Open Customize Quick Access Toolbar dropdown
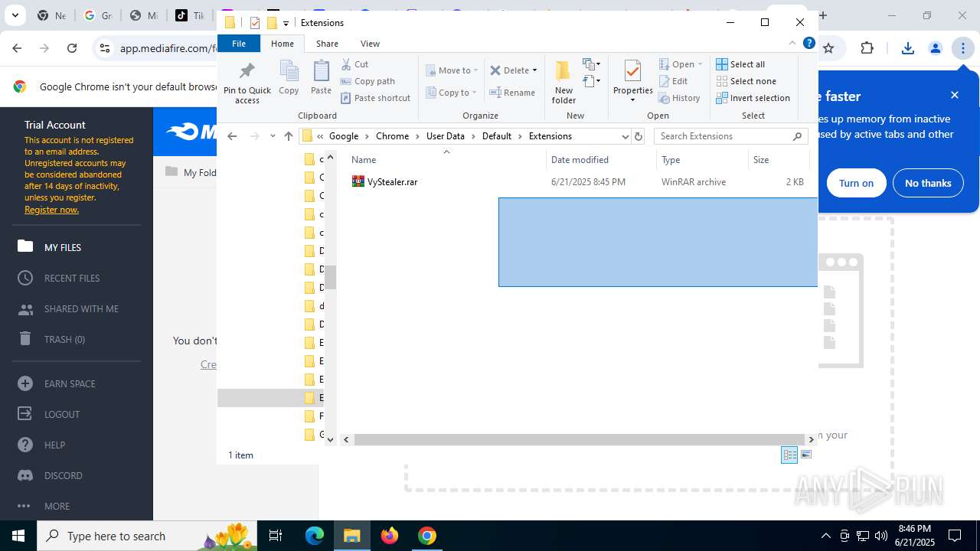The width and height of the screenshot is (980, 551). click(286, 23)
